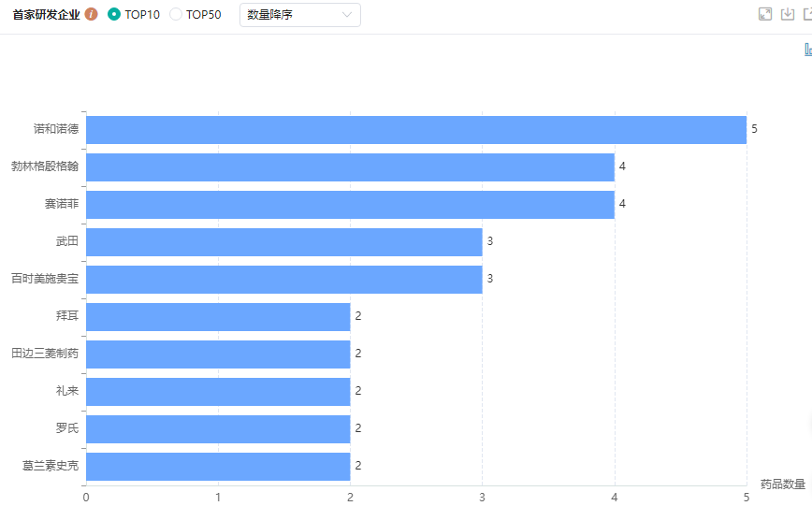Image resolution: width=812 pixels, height=506 pixels.
Task: Click the 首家研发企业 title text
Action: [46, 15]
